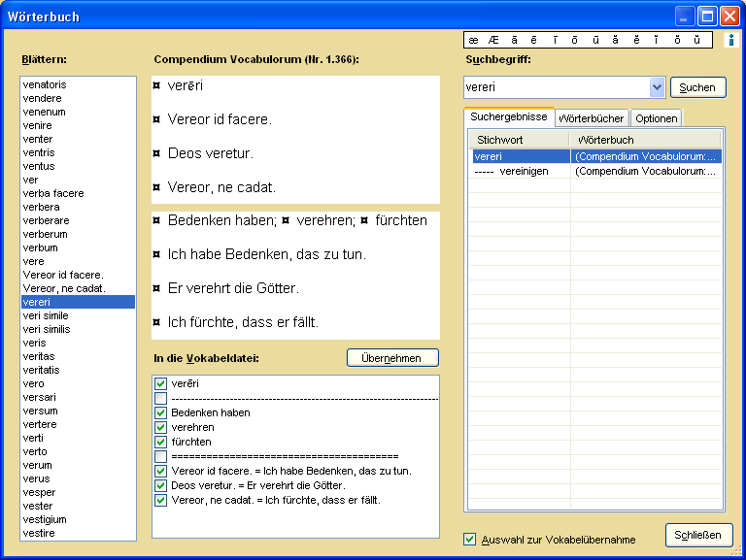Insert the lowercase æ character

473,41
